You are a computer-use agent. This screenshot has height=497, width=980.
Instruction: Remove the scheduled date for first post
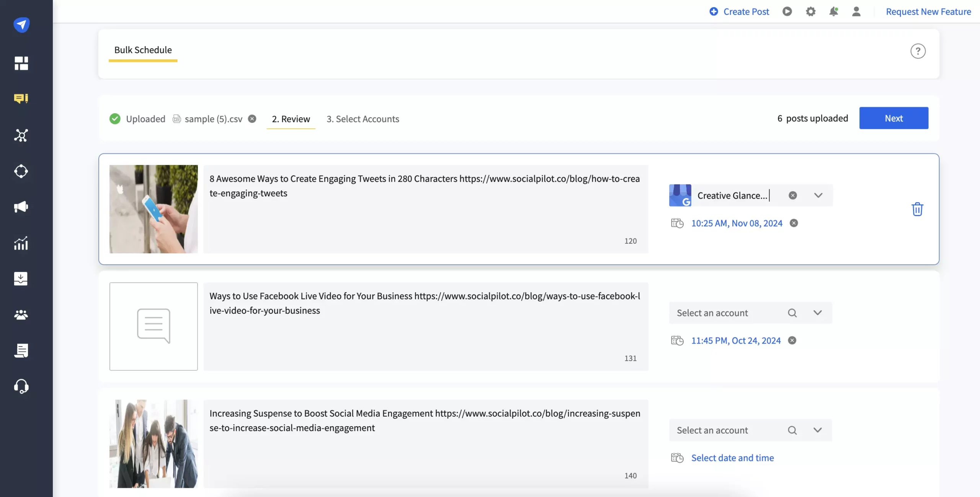coord(794,223)
